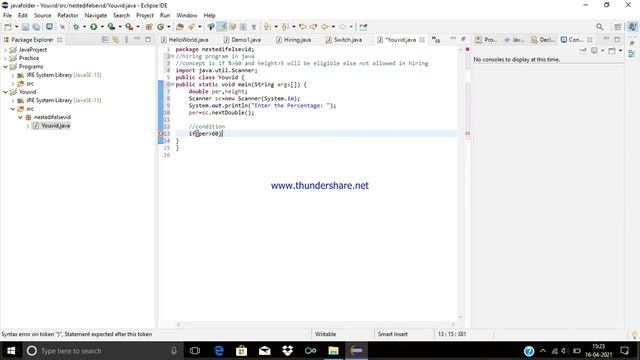Open the Windows Start menu
Image resolution: width=640 pixels, height=360 pixels.
click(11, 351)
